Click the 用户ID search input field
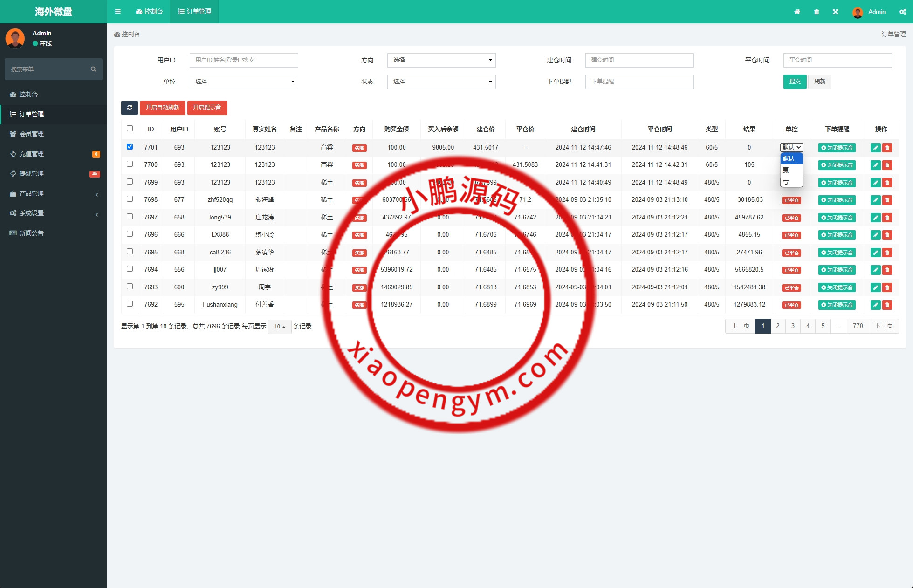913x588 pixels. 243,60
